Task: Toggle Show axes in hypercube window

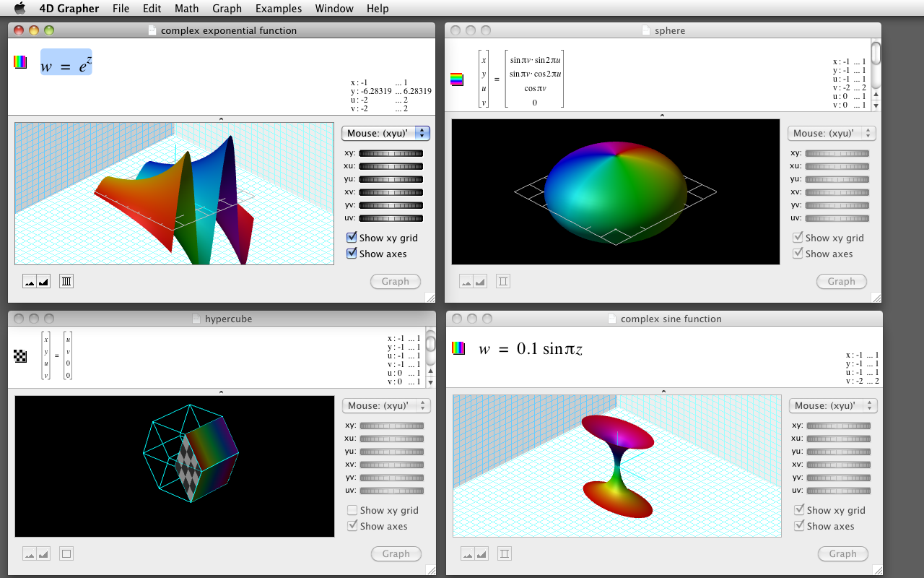Action: click(x=352, y=526)
